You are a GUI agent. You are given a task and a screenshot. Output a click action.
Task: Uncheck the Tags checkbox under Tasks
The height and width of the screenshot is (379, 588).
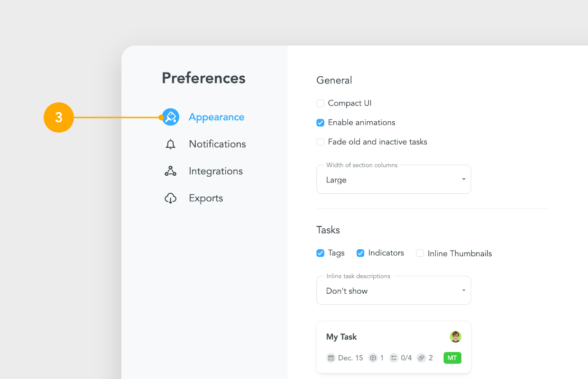(x=320, y=253)
